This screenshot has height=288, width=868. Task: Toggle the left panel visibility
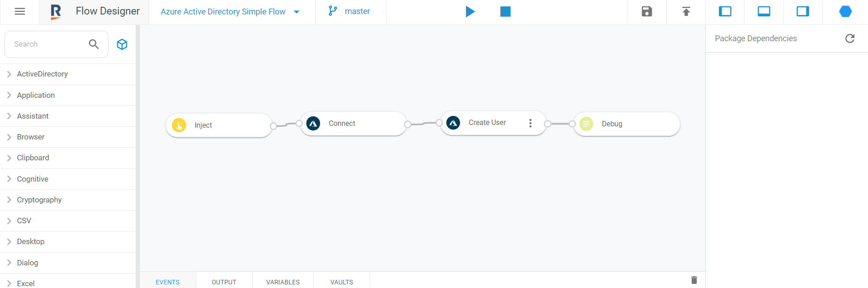click(x=724, y=11)
